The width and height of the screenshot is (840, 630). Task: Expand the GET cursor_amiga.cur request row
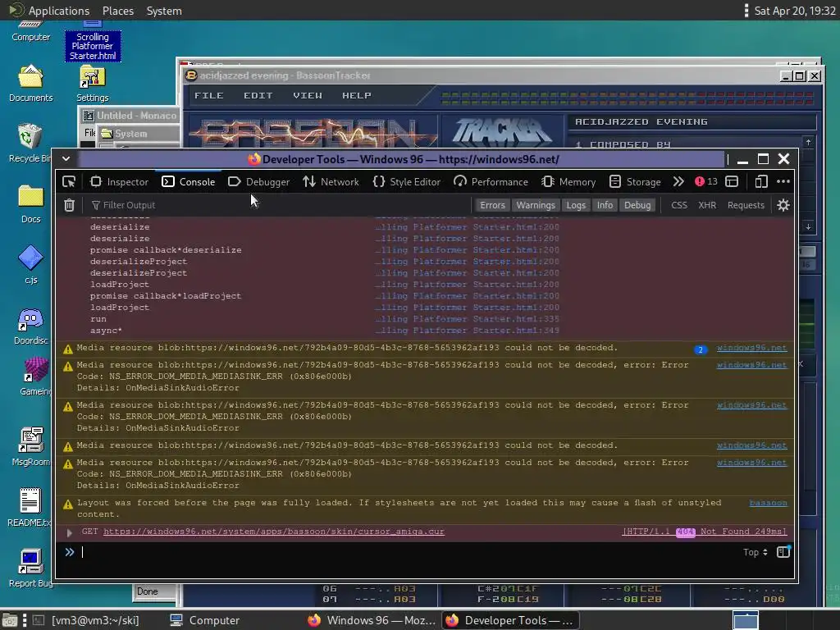tap(69, 532)
